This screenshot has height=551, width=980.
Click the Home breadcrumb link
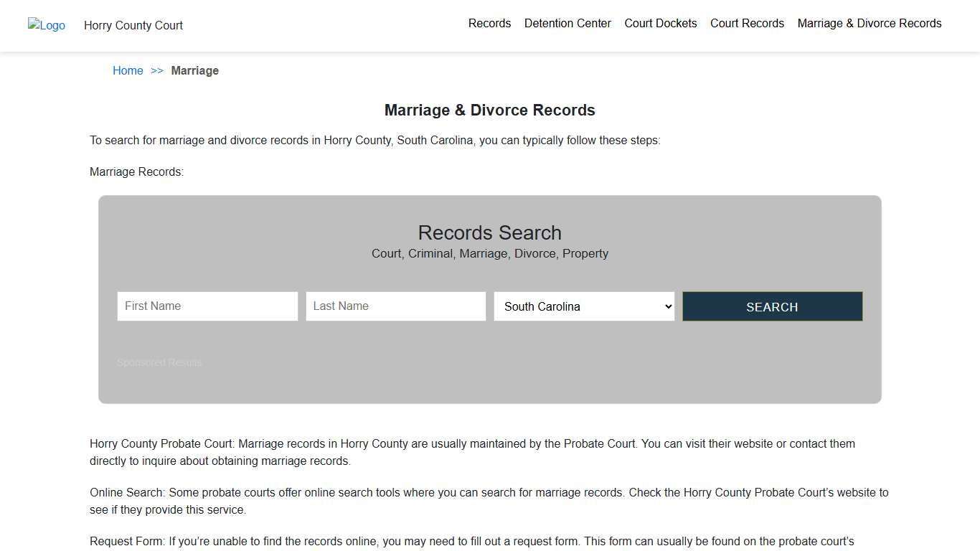(128, 70)
